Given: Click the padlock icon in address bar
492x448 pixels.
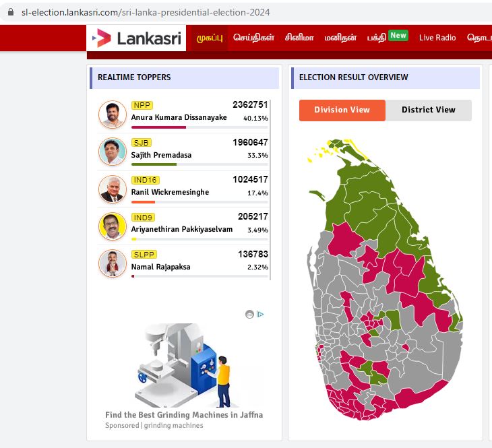Looking at the screenshot, I should [11, 12].
